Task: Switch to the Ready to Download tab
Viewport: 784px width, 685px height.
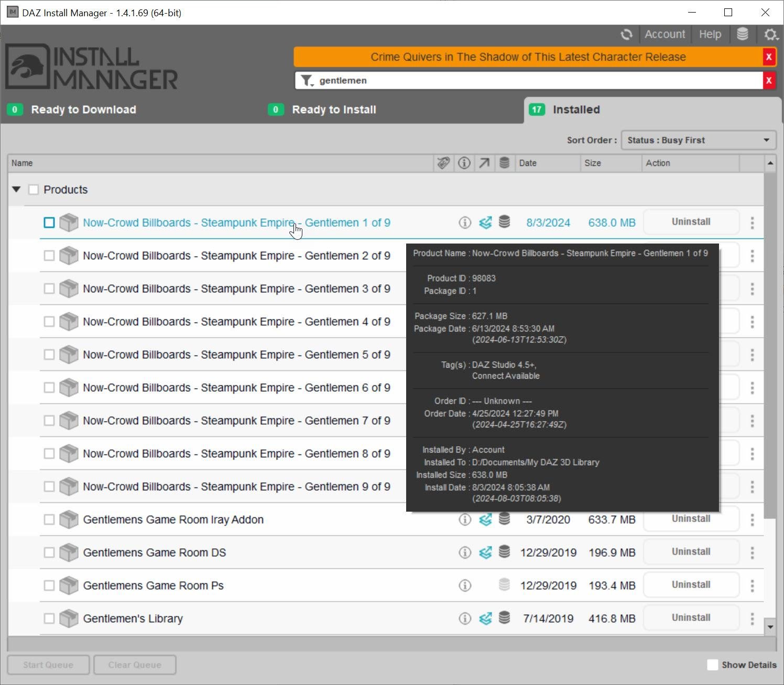Action: coord(83,109)
